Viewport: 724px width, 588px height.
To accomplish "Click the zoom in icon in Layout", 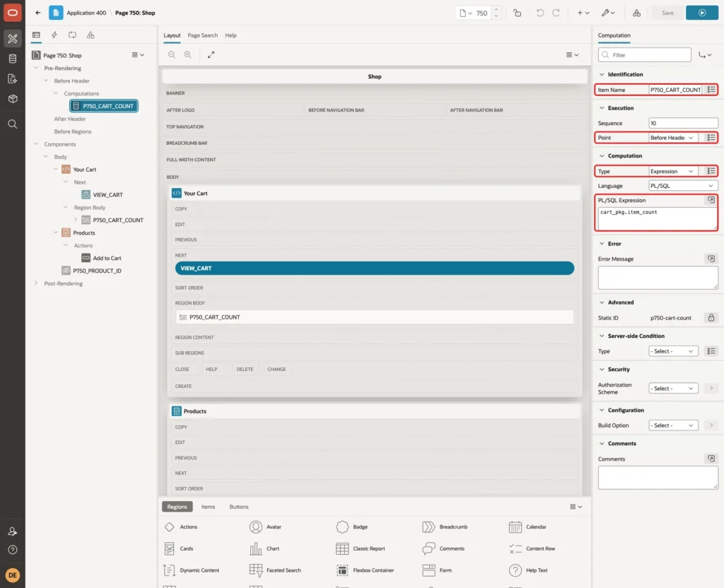I will coord(187,54).
